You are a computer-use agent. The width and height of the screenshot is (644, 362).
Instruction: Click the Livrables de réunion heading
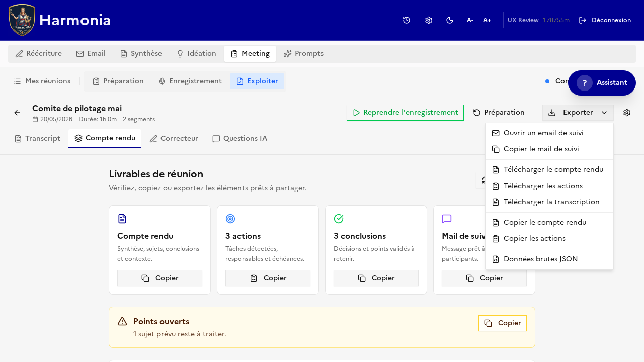(x=156, y=174)
